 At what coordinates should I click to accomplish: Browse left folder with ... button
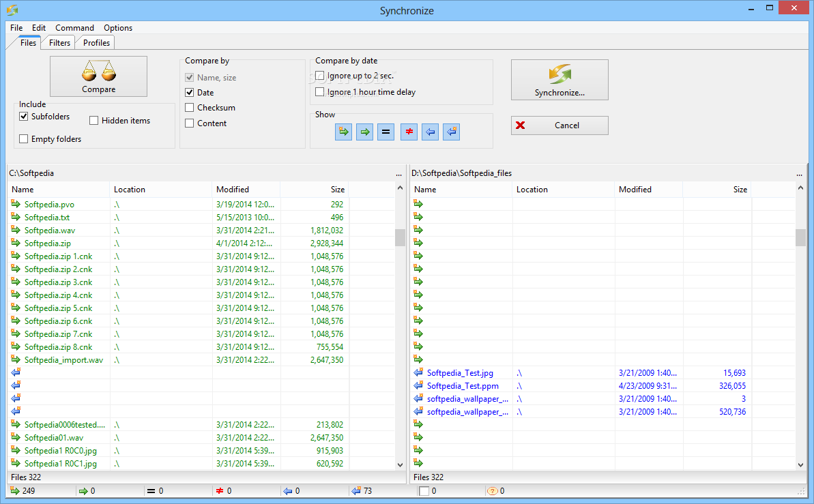click(x=398, y=174)
